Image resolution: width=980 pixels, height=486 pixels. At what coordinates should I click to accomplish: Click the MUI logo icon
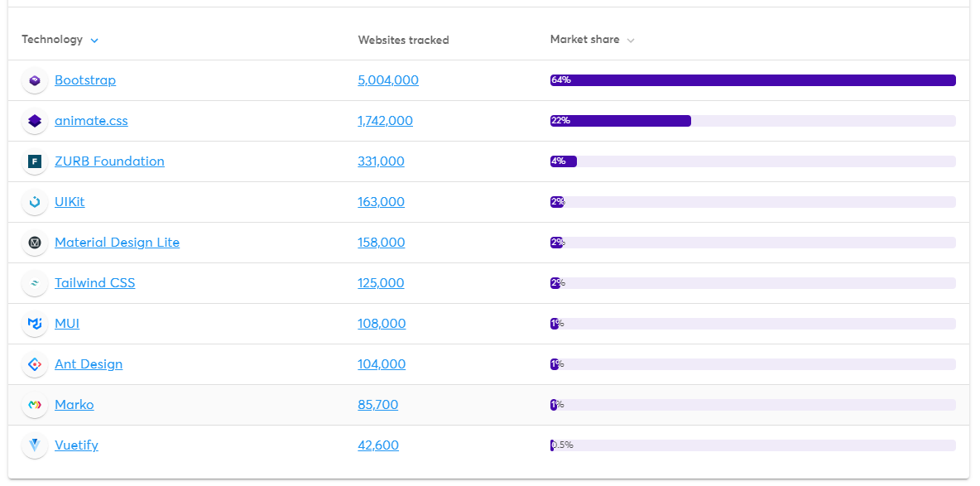(35, 324)
